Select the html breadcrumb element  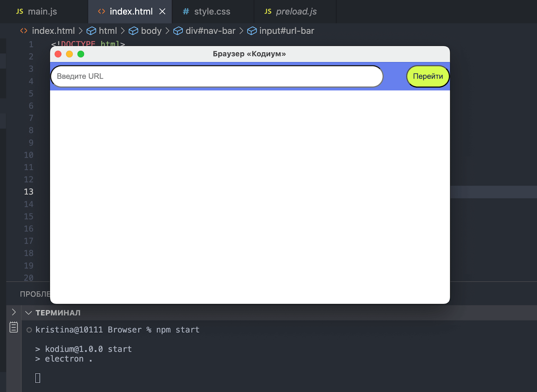(x=107, y=31)
